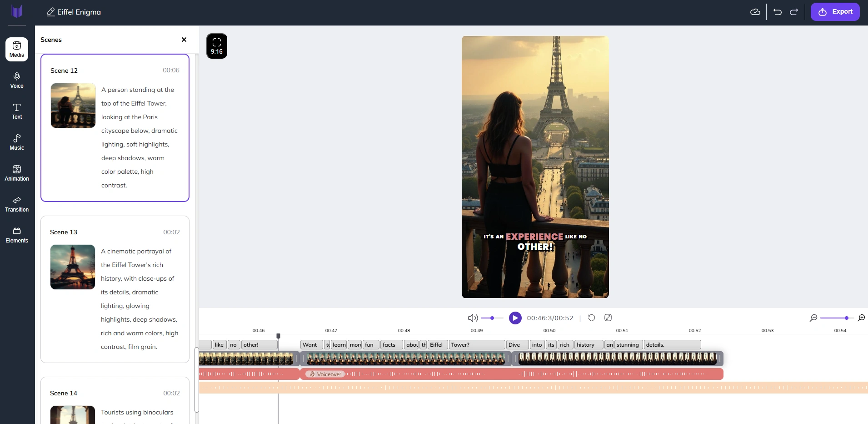This screenshot has width=868, height=424.
Task: Open the Text tool panel
Action: pos(17,111)
